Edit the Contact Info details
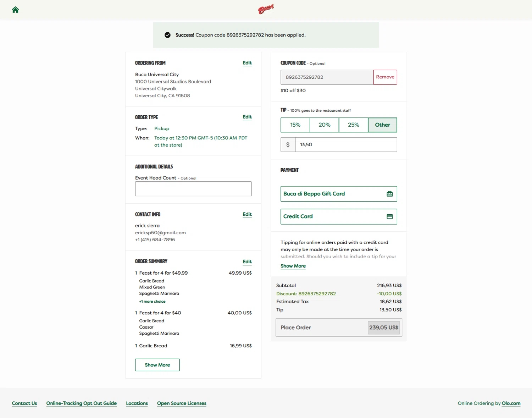532x418 pixels. [247, 214]
